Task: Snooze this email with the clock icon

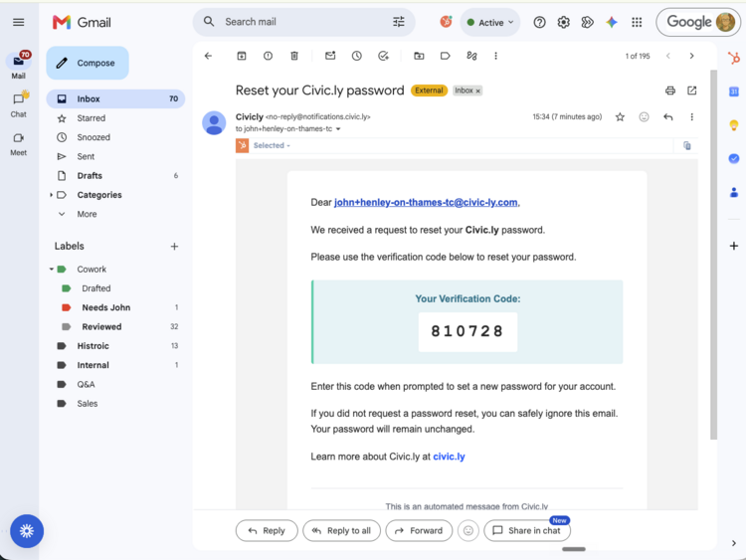Action: (x=357, y=56)
